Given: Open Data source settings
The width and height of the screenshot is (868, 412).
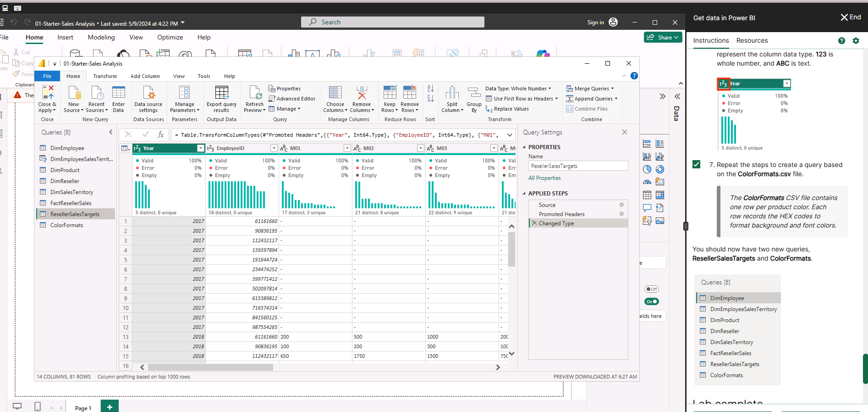Looking at the screenshot, I should (148, 99).
